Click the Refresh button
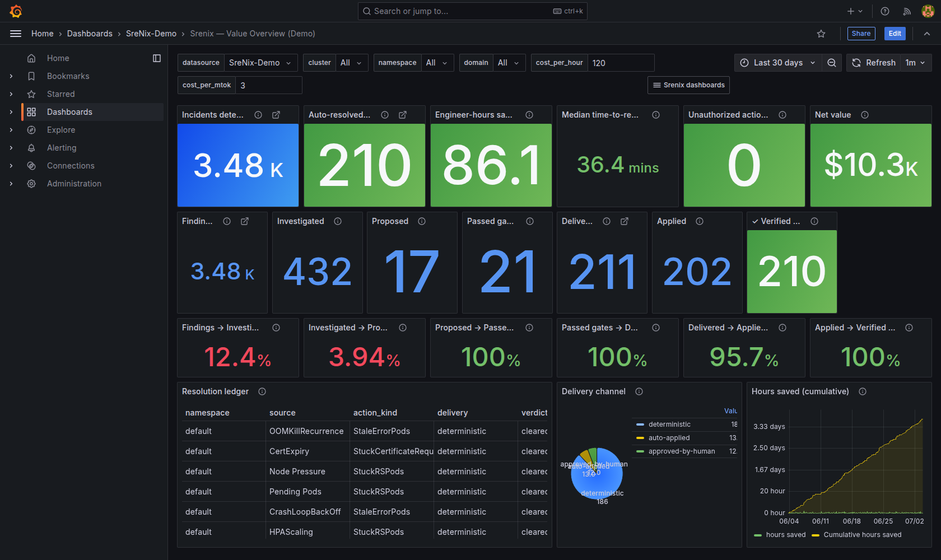This screenshot has width=941, height=560. (x=874, y=63)
